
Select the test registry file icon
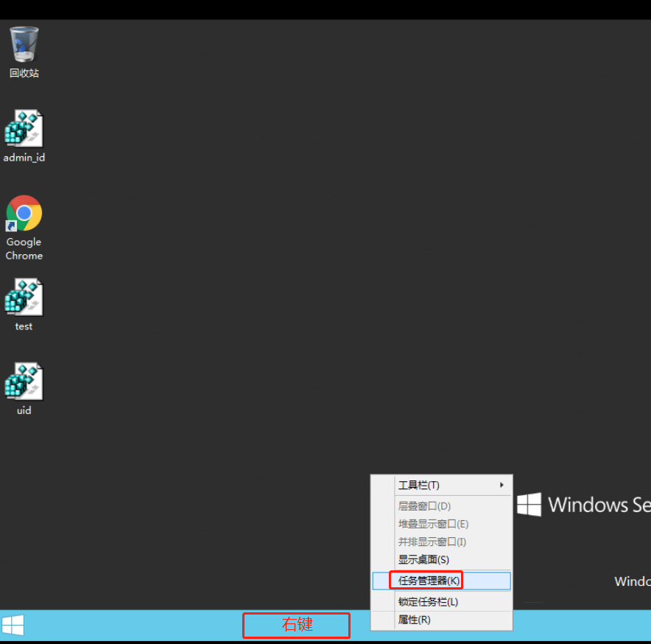pos(24,298)
